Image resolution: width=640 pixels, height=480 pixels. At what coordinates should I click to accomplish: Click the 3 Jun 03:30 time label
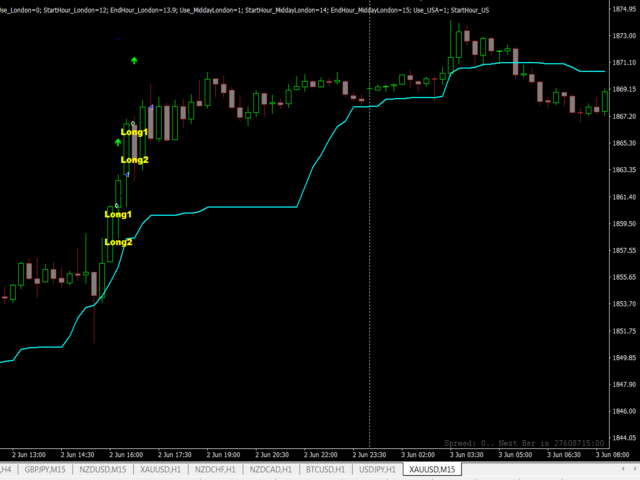(x=467, y=455)
